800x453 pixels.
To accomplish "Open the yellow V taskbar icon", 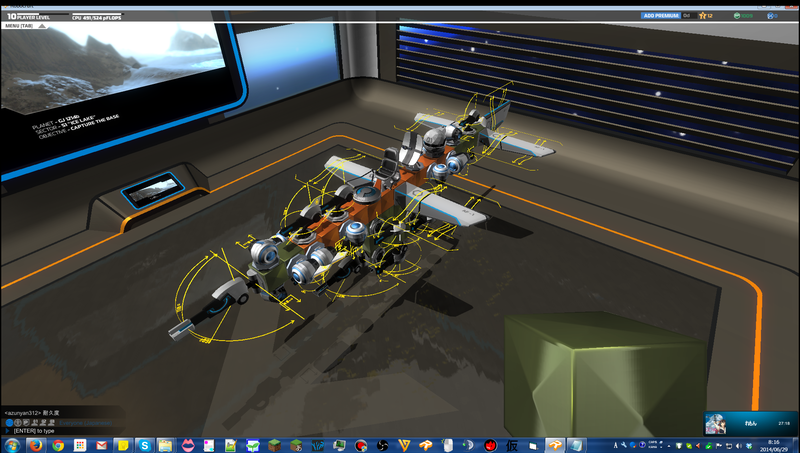I will click(404, 445).
